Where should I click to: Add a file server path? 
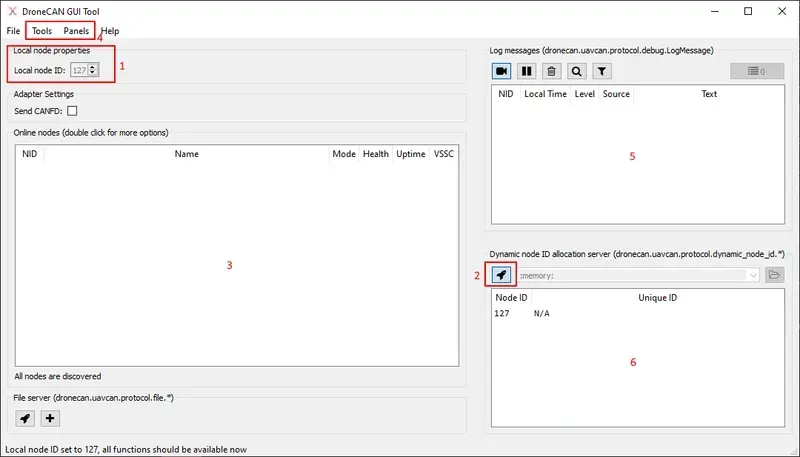(50, 418)
